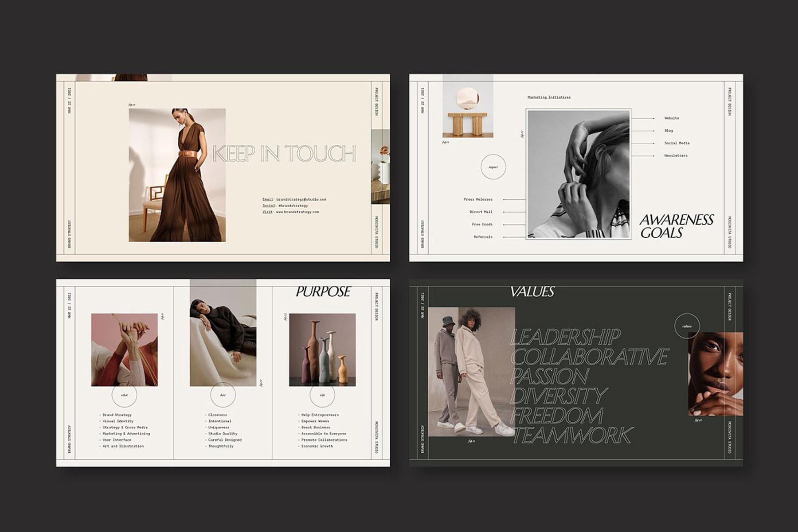
Task: Click the 'Uniqueness' bullet
Action: pyautogui.click(x=217, y=427)
